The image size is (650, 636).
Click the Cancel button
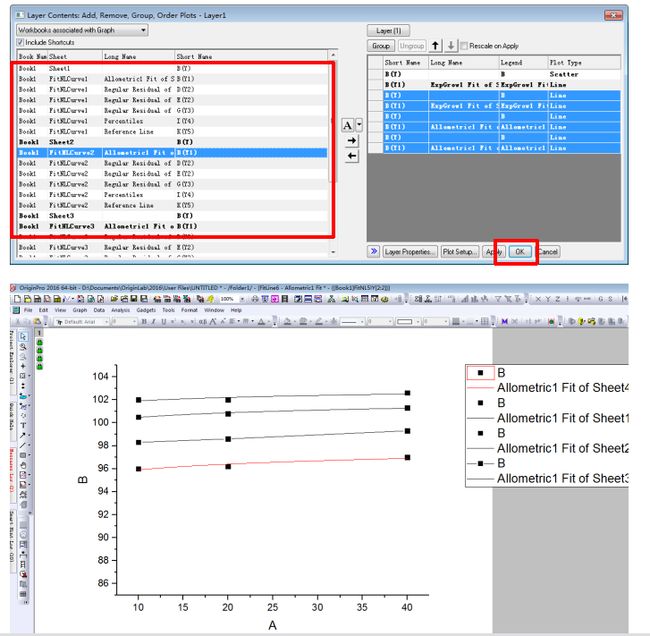pos(548,252)
